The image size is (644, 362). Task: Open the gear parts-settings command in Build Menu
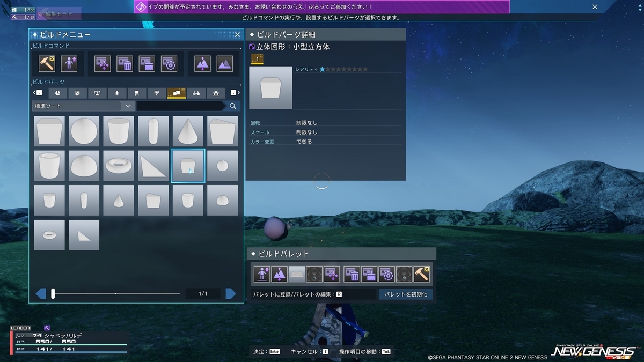(169, 63)
